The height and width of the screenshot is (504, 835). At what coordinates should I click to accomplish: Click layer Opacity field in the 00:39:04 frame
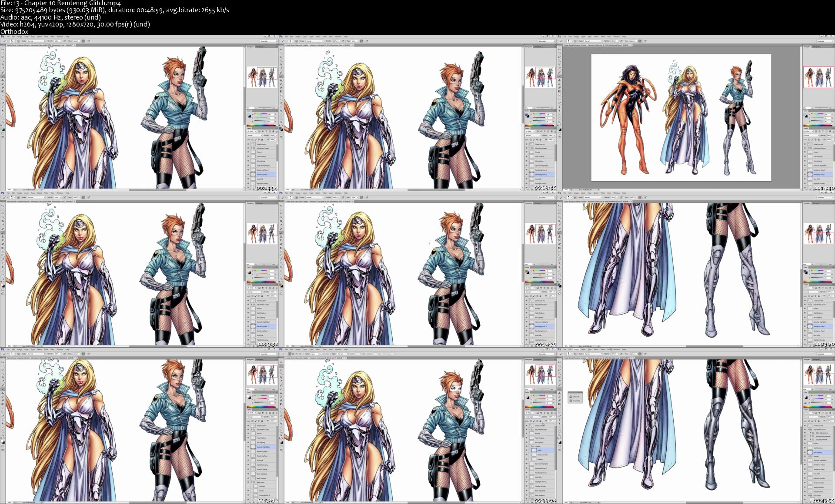click(x=551, y=417)
